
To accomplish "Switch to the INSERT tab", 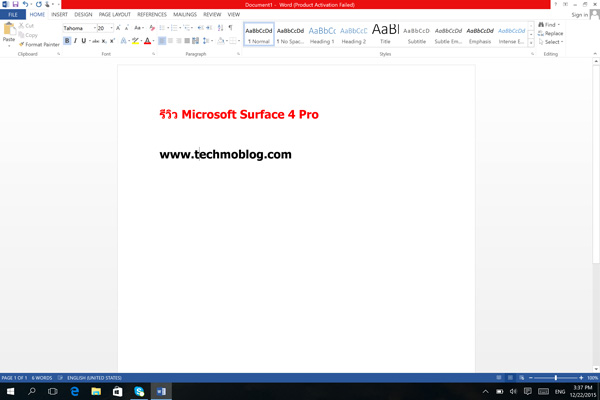I will [59, 15].
